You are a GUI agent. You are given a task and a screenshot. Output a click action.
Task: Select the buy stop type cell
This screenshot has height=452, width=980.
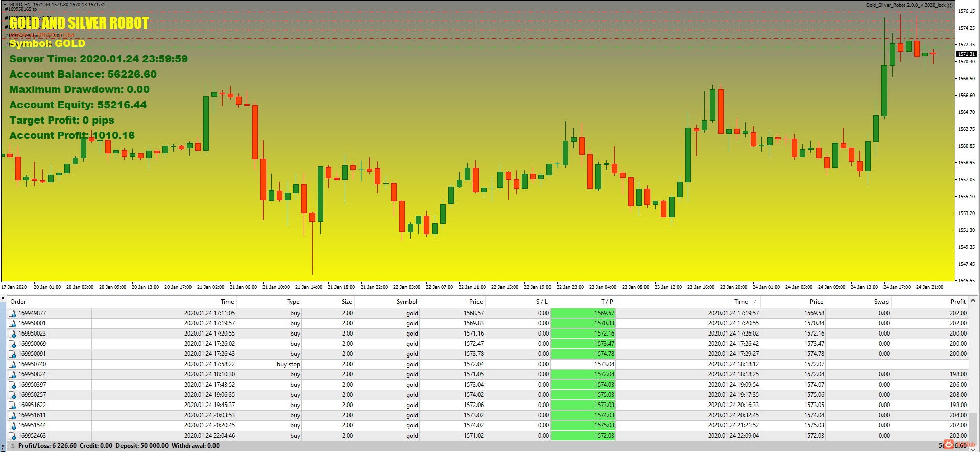pos(269,364)
